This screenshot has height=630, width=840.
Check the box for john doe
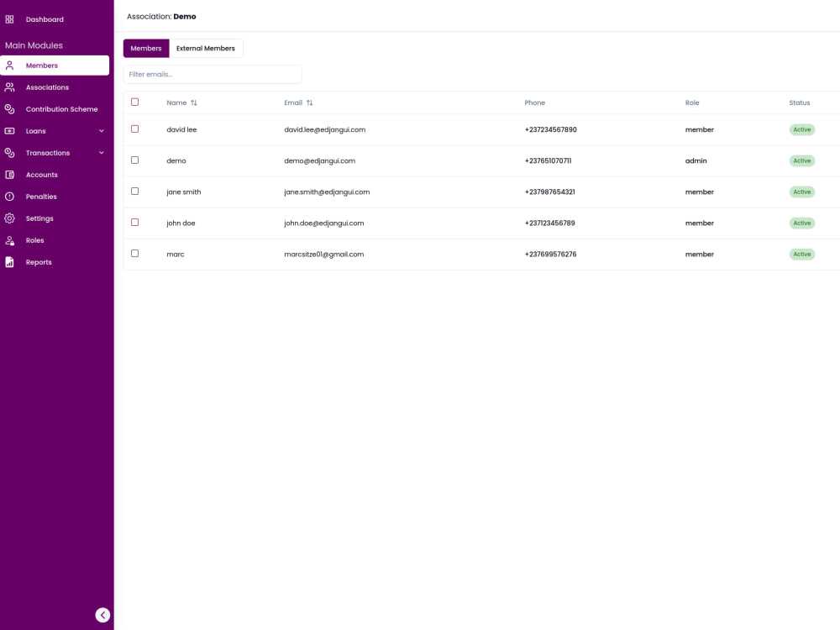click(x=135, y=223)
